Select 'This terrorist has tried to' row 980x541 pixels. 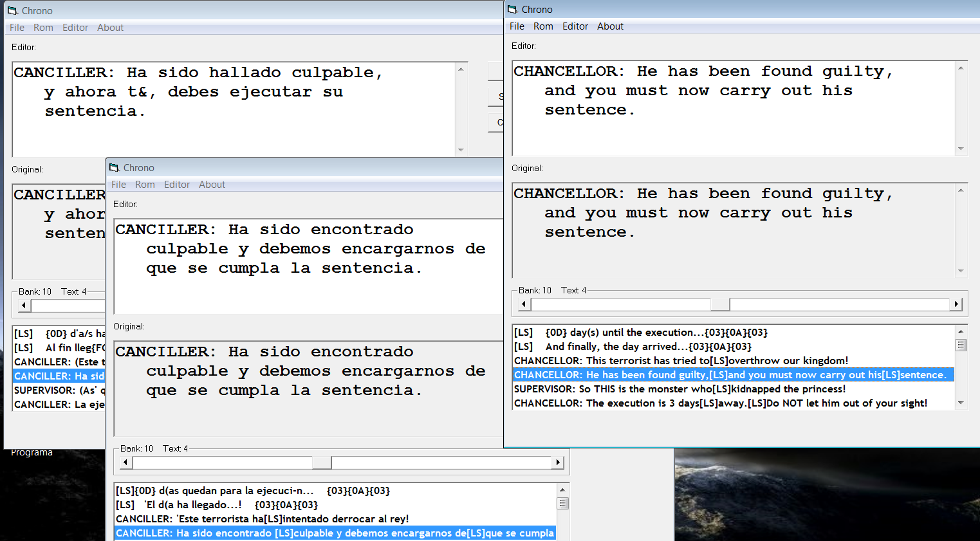coord(734,361)
